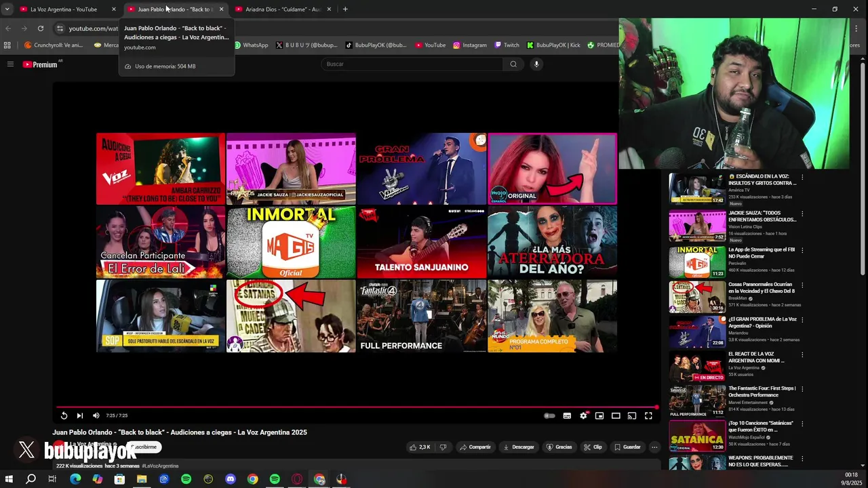Create a clip with the Clip button

593,447
